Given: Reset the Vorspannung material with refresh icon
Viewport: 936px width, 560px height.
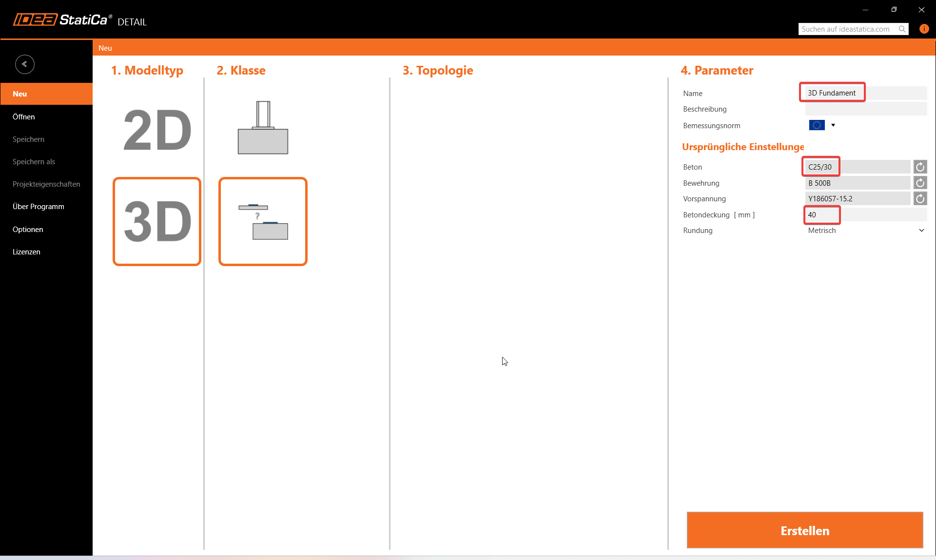Looking at the screenshot, I should coord(920,199).
